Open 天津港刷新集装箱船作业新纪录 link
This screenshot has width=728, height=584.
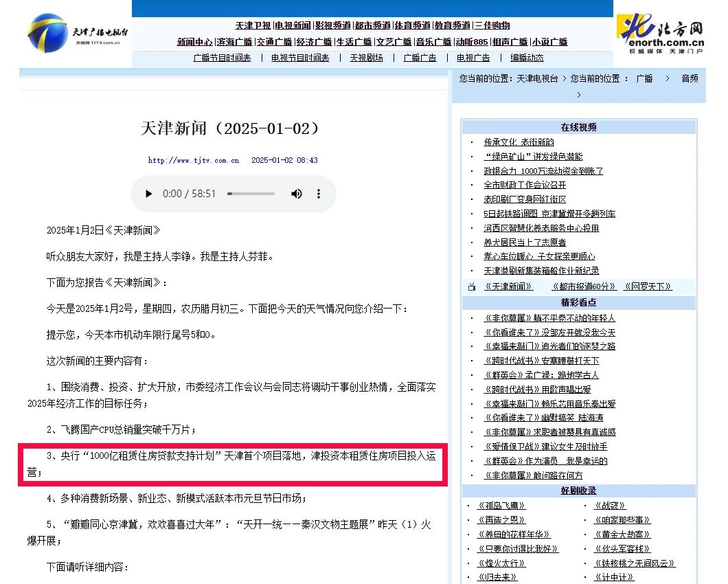point(541,271)
